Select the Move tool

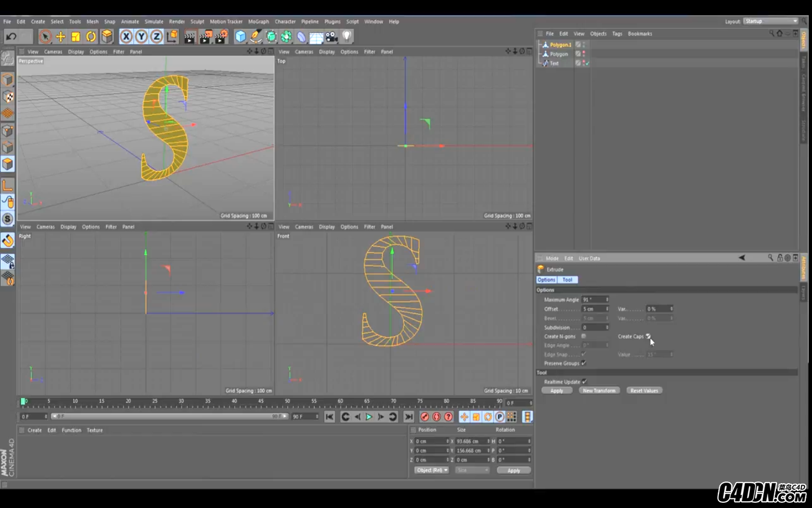tap(60, 37)
